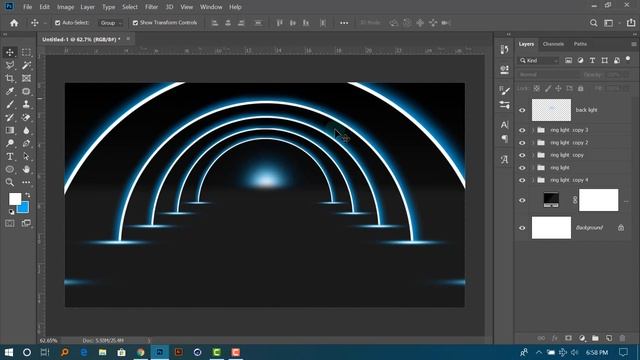Viewport: 640px width, 360px height.
Task: Toggle Show Transform Controls checkbox
Action: 135,23
